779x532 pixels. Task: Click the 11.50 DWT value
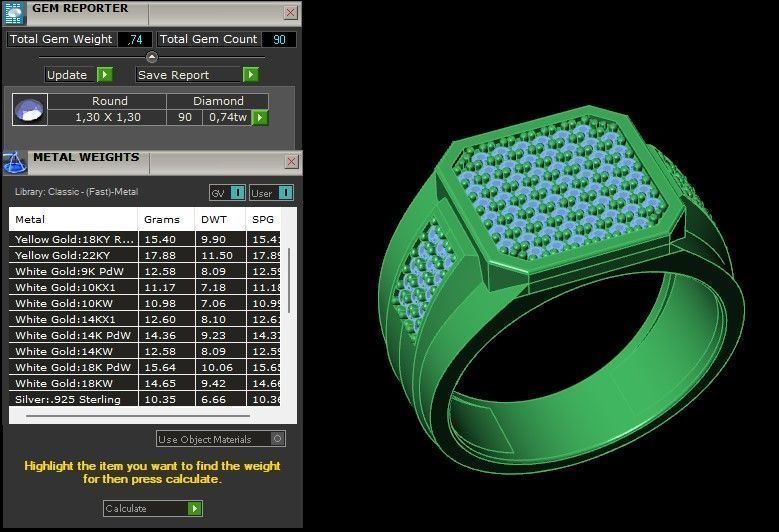coord(217,255)
